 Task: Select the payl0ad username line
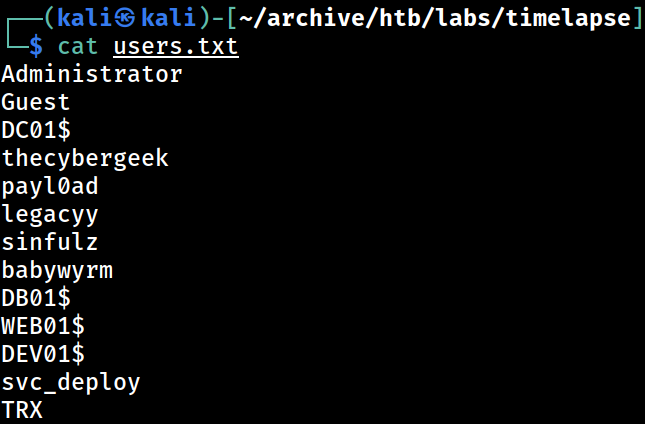pos(50,186)
